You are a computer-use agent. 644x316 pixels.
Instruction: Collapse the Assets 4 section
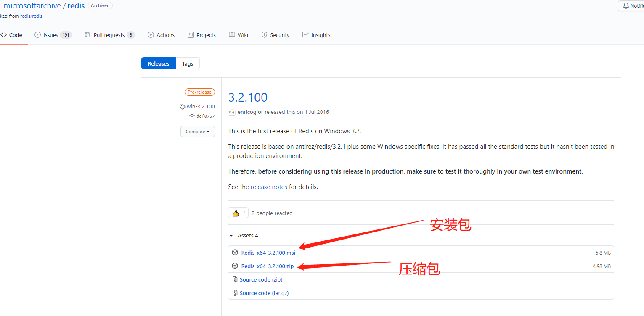[x=244, y=236]
